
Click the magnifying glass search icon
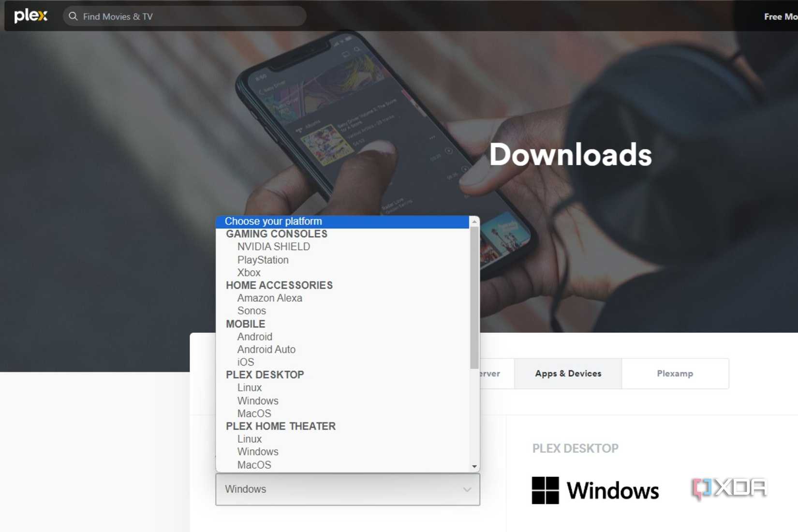[73, 16]
